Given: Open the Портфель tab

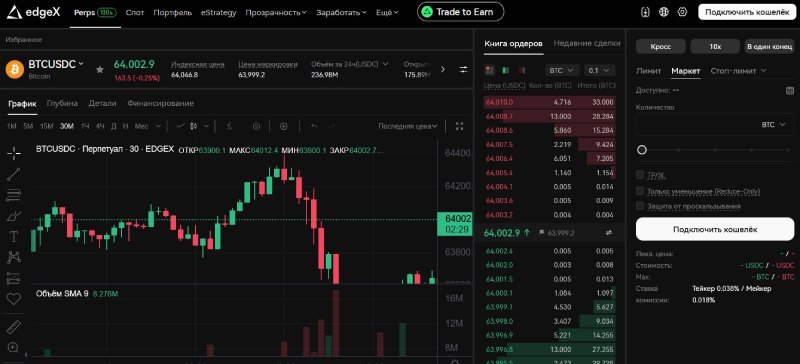Looking at the screenshot, I should [x=172, y=13].
